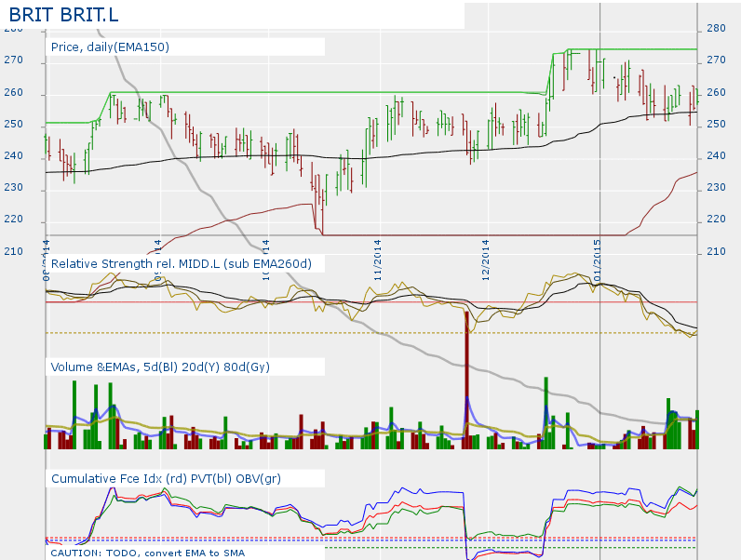Click the 250 value on left price axis

pos(13,124)
